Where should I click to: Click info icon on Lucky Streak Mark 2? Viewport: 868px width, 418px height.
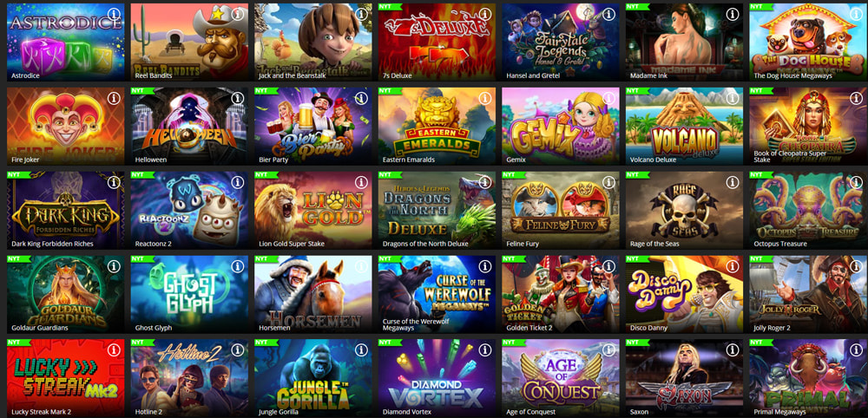click(114, 350)
